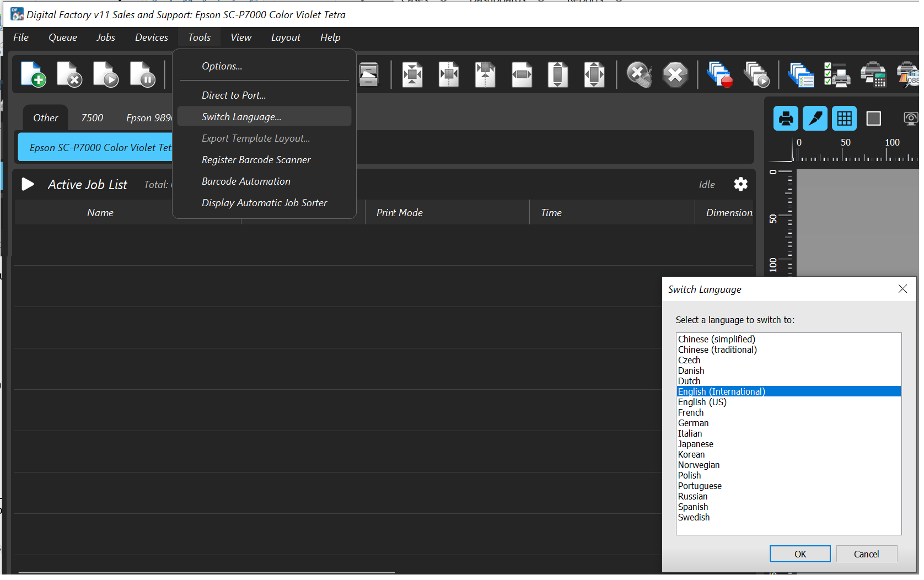The width and height of the screenshot is (924, 580).
Task: Click the add new job icon
Action: click(x=33, y=74)
